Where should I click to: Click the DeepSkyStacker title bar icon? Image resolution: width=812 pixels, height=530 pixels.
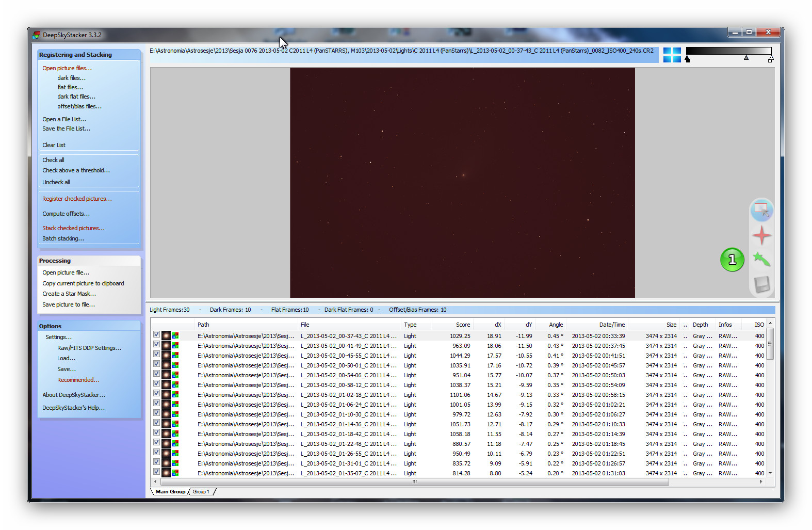[x=36, y=35]
